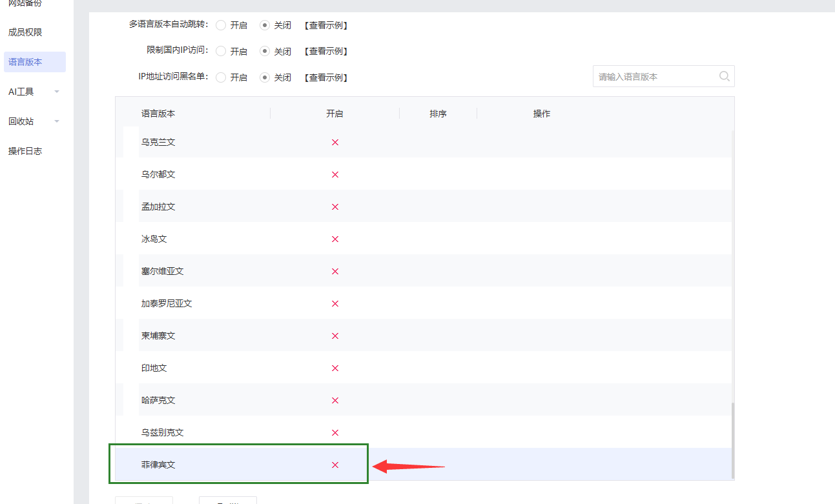Open 语言版本 in the sidebar
Screen dimensions: 835x504
pyautogui.click(x=26, y=62)
